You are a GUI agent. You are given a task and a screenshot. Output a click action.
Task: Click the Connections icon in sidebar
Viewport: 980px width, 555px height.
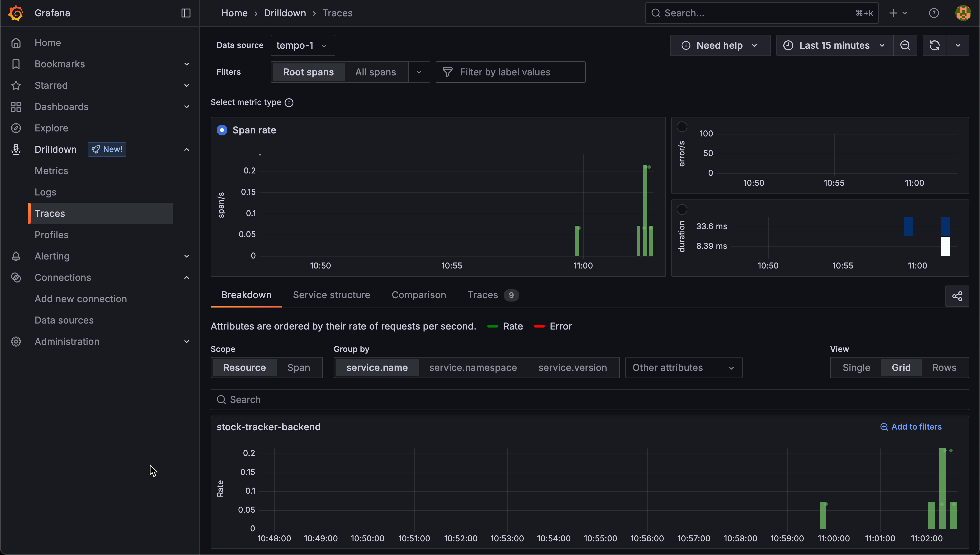16,277
